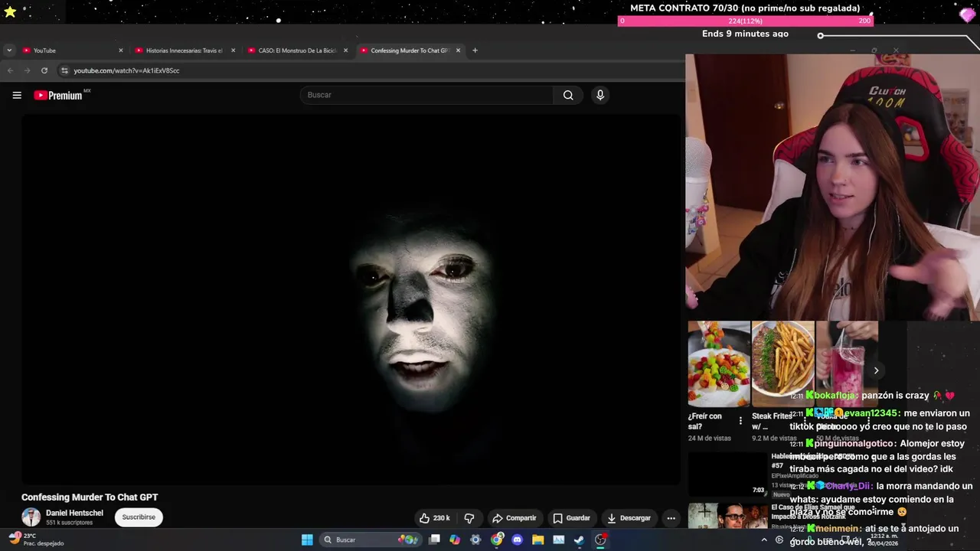Open the YouTube hamburger guide menu
Screen dimensions: 980x551
[x=17, y=95]
